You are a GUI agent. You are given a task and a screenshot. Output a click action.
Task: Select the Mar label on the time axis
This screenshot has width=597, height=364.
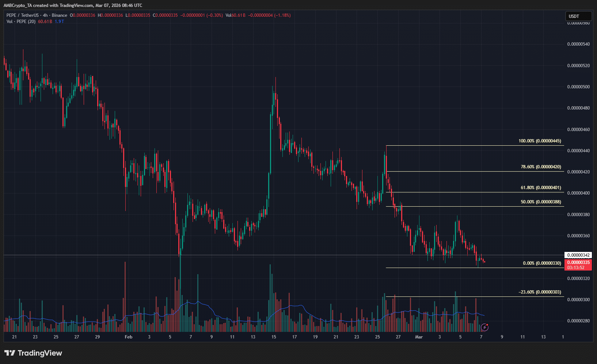point(419,337)
